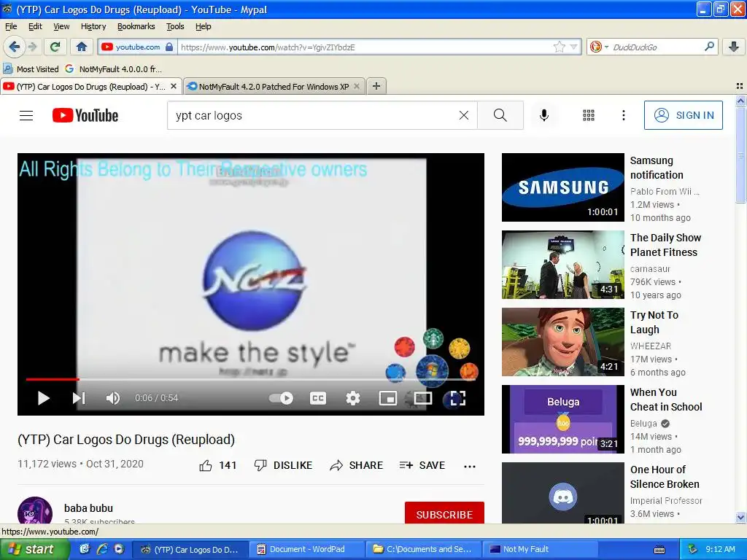This screenshot has width=747, height=560.
Task: Click the browser forward arrow
Action: coord(32,47)
